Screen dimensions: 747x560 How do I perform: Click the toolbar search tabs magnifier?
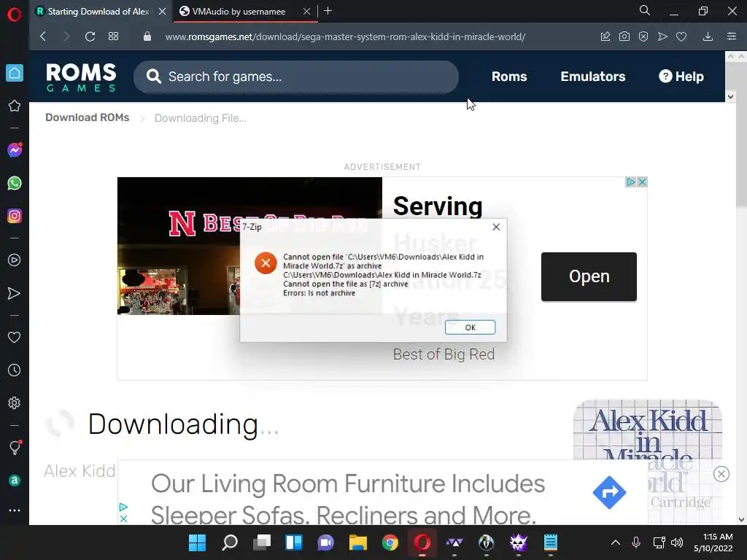pyautogui.click(x=645, y=10)
